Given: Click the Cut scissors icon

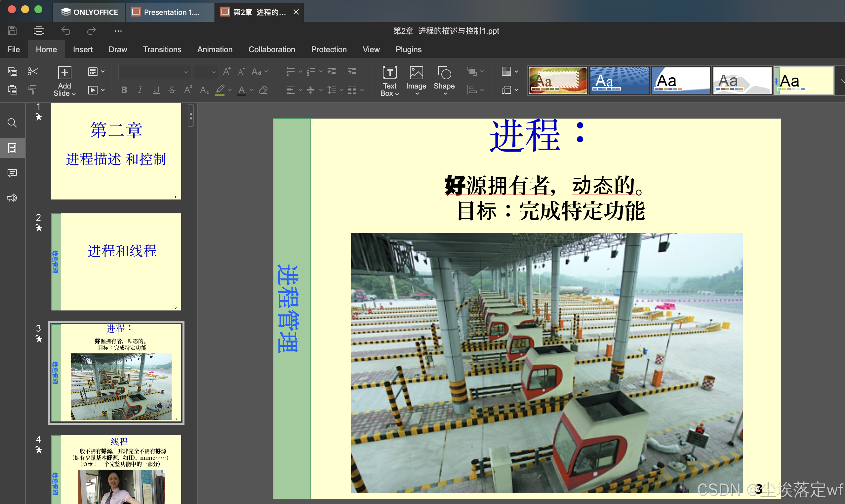Looking at the screenshot, I should [x=33, y=71].
